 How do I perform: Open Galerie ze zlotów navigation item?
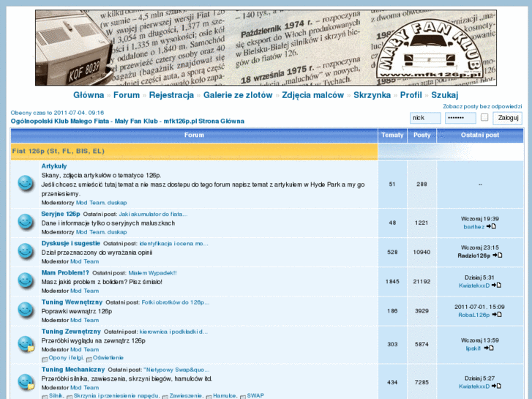(238, 95)
